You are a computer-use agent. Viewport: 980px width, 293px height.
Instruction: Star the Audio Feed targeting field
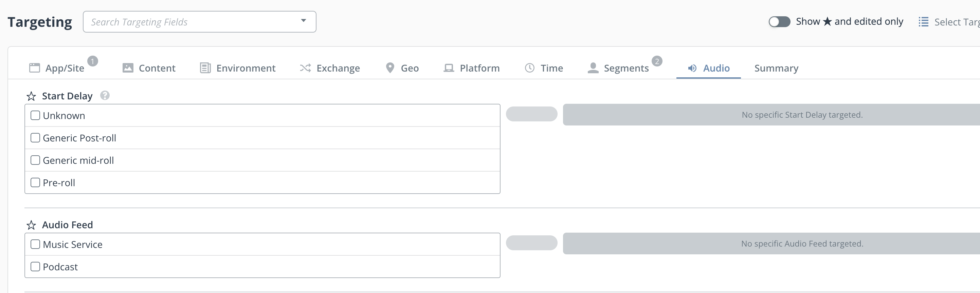pyautogui.click(x=31, y=225)
